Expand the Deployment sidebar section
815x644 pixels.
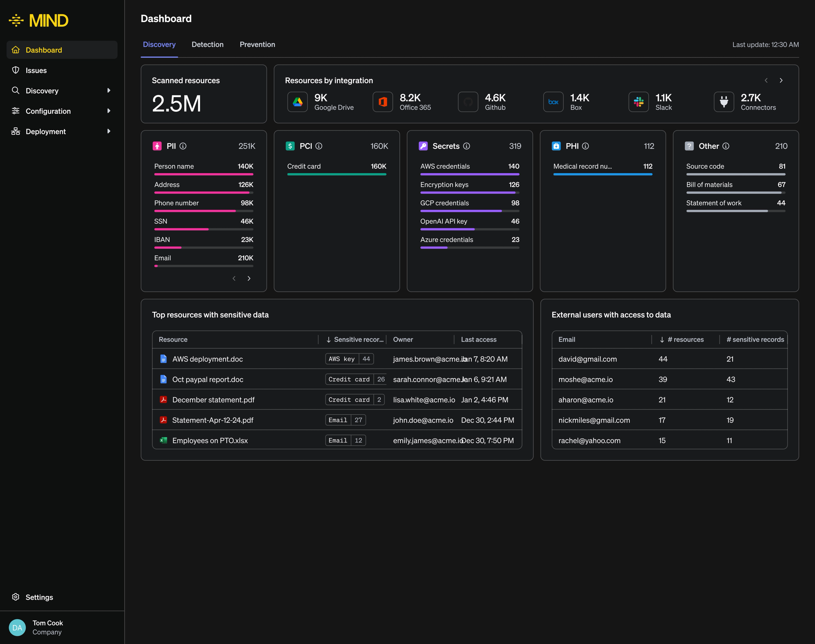pos(109,131)
